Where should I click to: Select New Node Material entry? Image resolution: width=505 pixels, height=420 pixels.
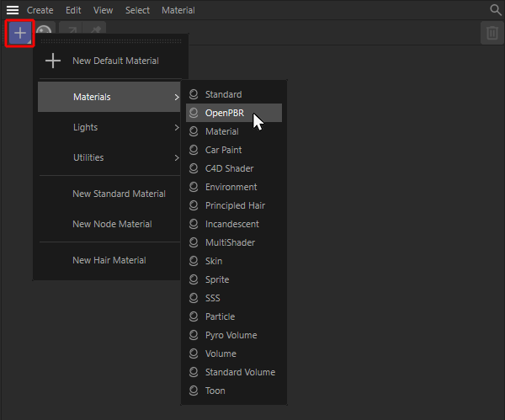tap(112, 224)
